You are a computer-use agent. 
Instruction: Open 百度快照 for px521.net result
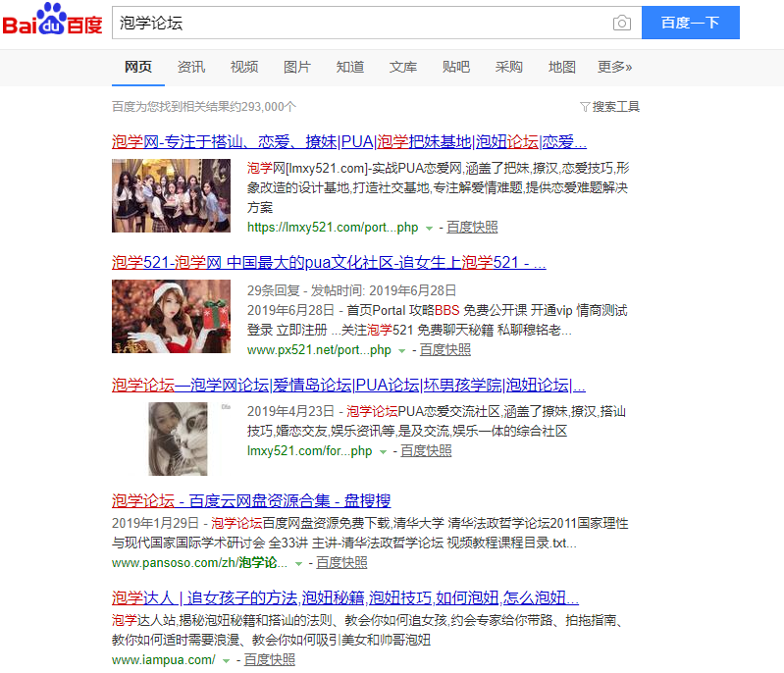445,350
